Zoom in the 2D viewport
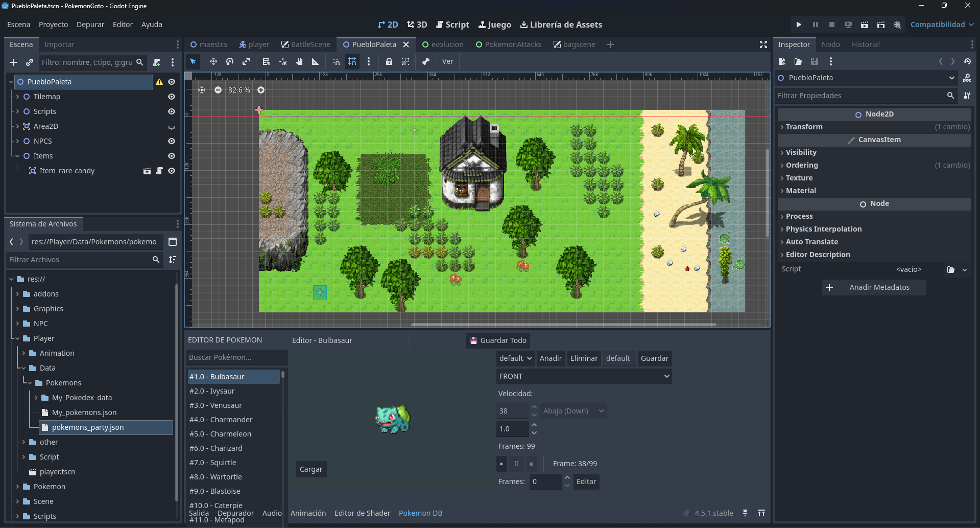Screen dimensions: 980x528 point(261,90)
